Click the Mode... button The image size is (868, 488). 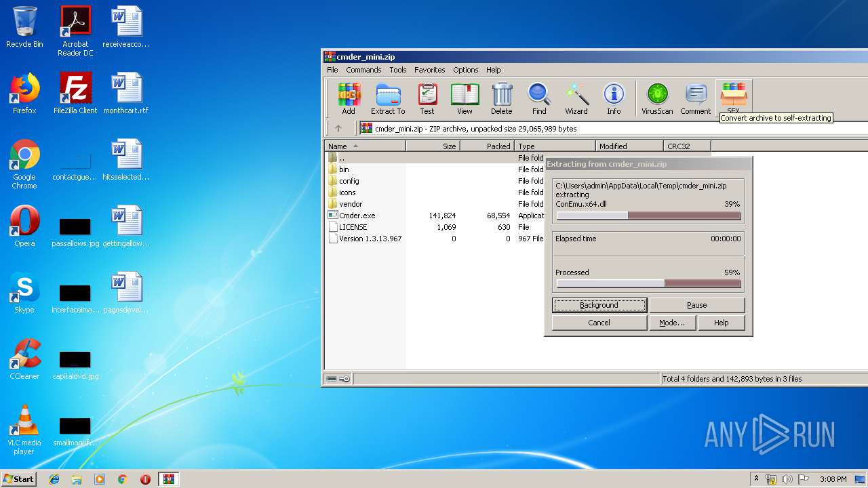(672, 323)
